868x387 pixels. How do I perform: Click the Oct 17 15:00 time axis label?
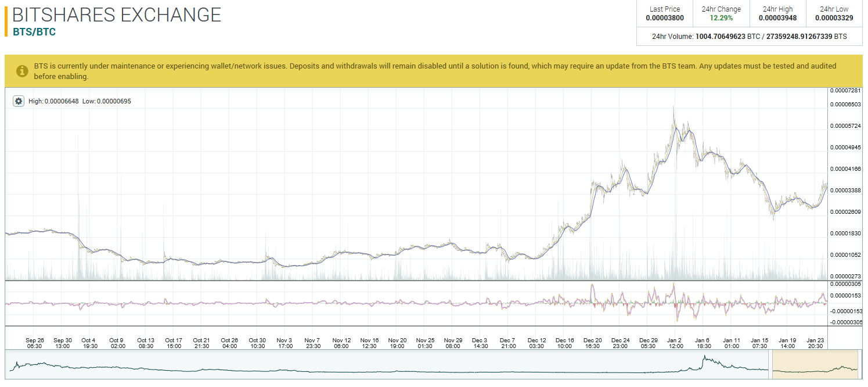[x=174, y=343]
